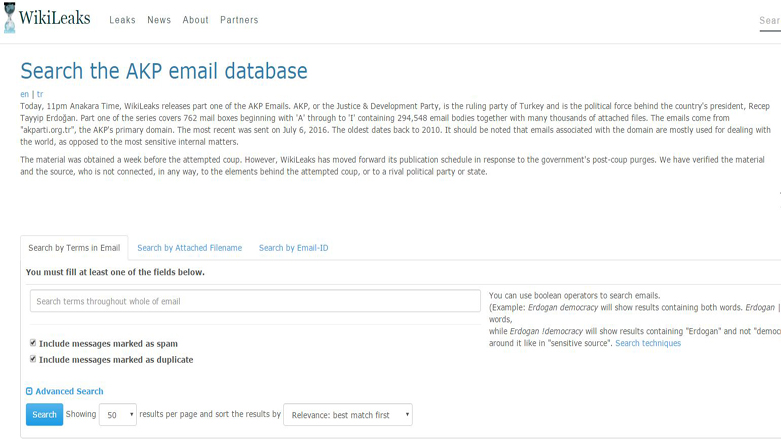781x439 pixels.
Task: Switch to Search by Email-ID tab
Action: pyautogui.click(x=293, y=248)
